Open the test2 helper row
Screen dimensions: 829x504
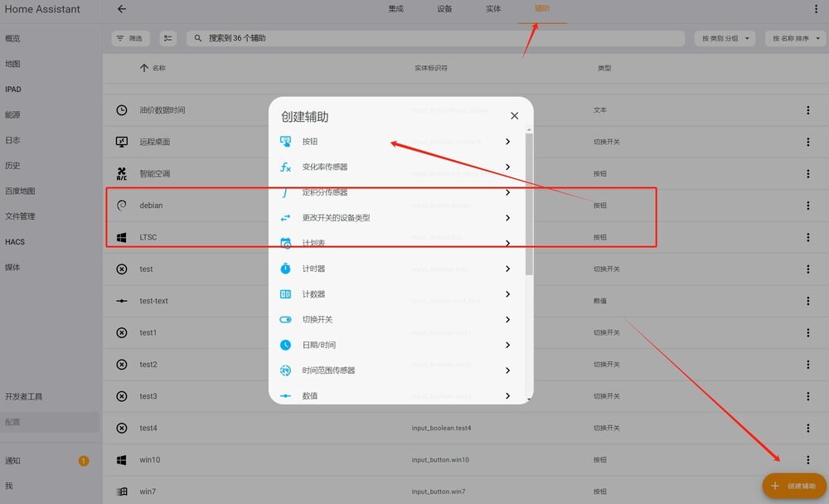(x=466, y=365)
